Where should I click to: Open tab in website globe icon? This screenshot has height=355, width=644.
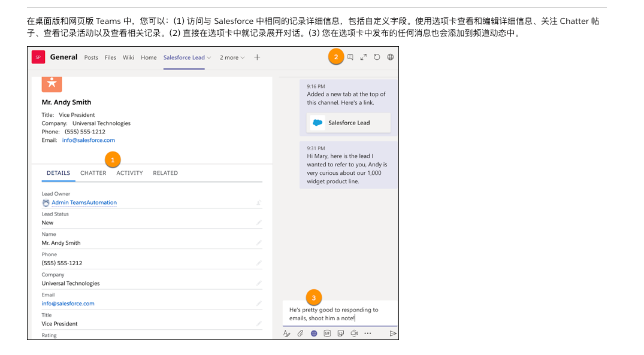pyautogui.click(x=390, y=57)
